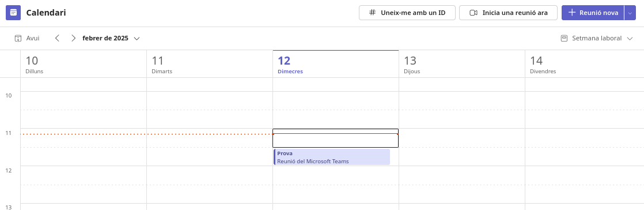Click Uneix-me amb un ID button
This screenshot has height=210, width=644.
coord(407,13)
